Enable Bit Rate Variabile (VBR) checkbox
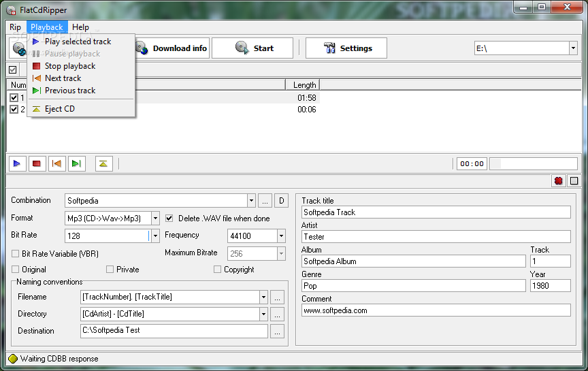Image resolution: width=588 pixels, height=371 pixels. pos(16,254)
